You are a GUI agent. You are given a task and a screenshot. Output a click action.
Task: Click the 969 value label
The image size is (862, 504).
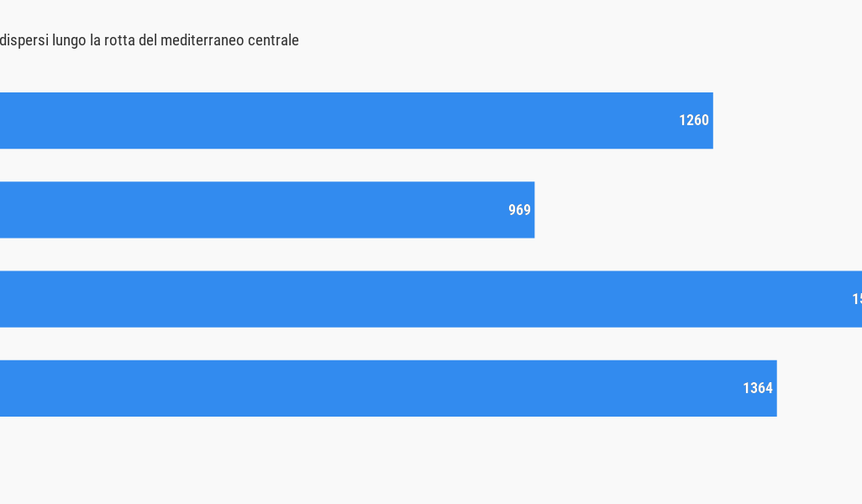(519, 210)
